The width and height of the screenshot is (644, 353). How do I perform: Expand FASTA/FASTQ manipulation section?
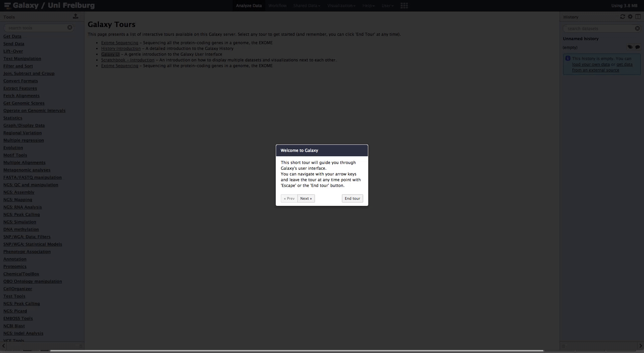tap(32, 178)
